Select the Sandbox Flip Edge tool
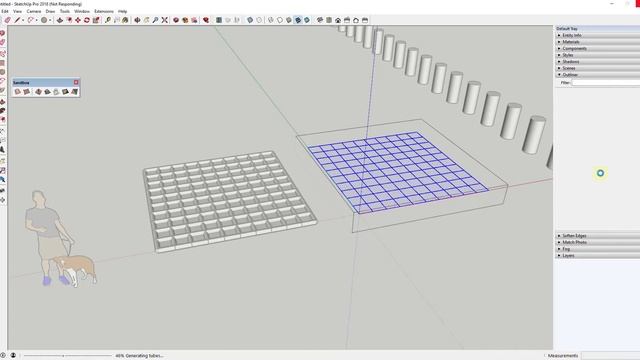This screenshot has width=640, height=360. pos(74,92)
